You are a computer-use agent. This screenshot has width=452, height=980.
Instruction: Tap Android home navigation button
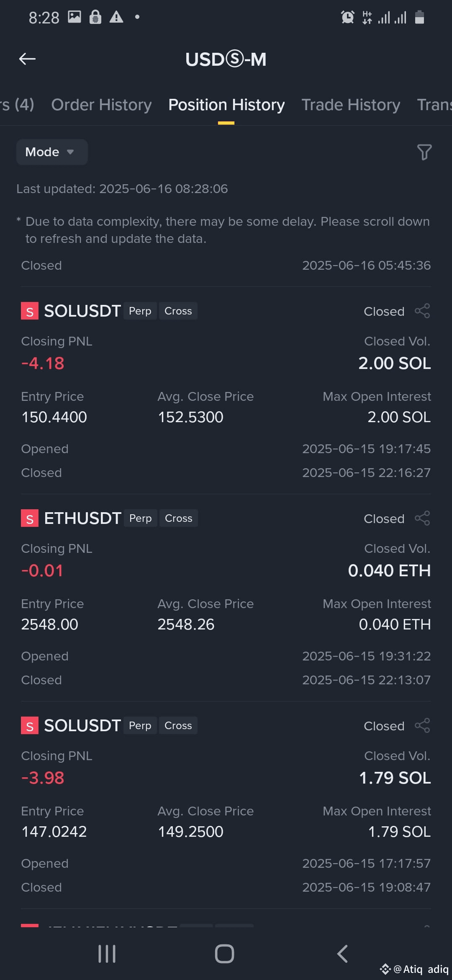[224, 954]
